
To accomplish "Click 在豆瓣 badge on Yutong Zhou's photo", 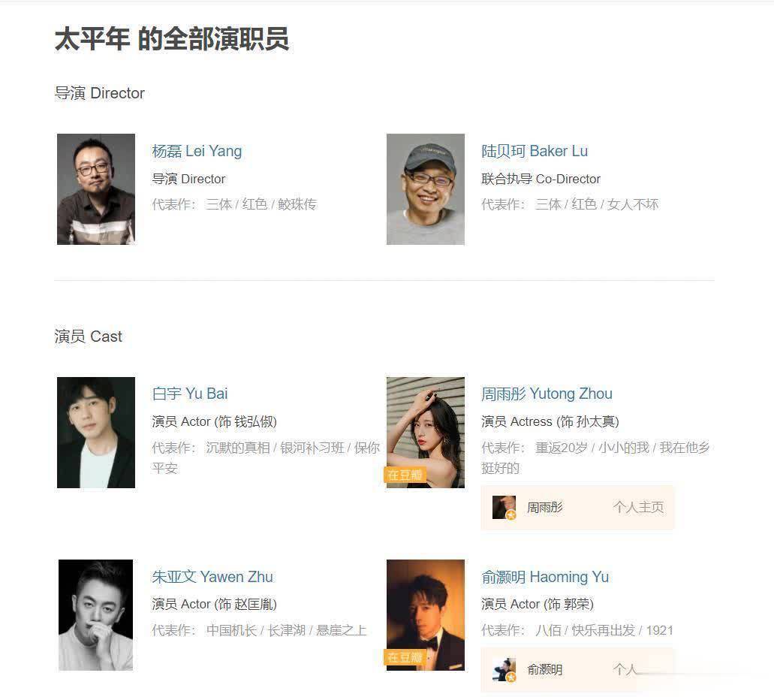I will pyautogui.click(x=405, y=475).
